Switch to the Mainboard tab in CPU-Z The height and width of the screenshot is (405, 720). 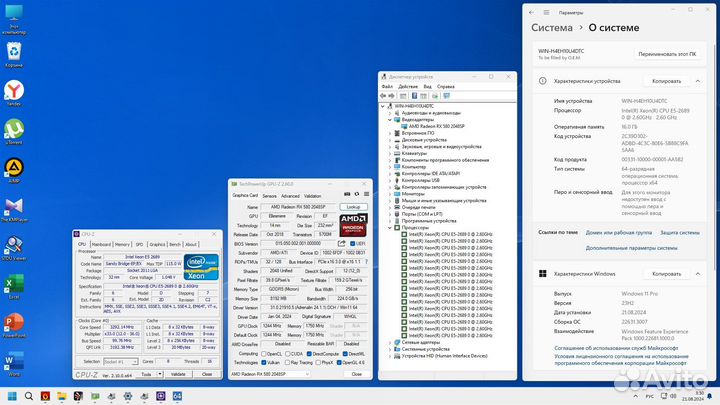(101, 244)
